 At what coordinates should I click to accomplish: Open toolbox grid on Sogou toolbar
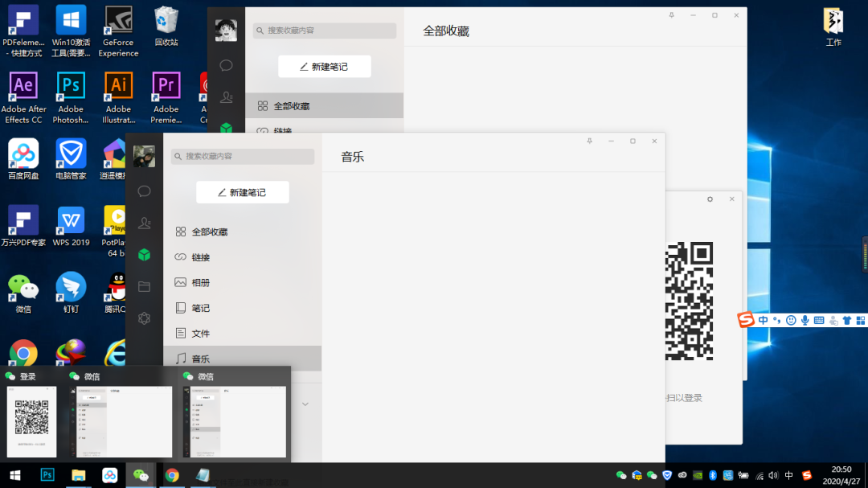(x=860, y=320)
